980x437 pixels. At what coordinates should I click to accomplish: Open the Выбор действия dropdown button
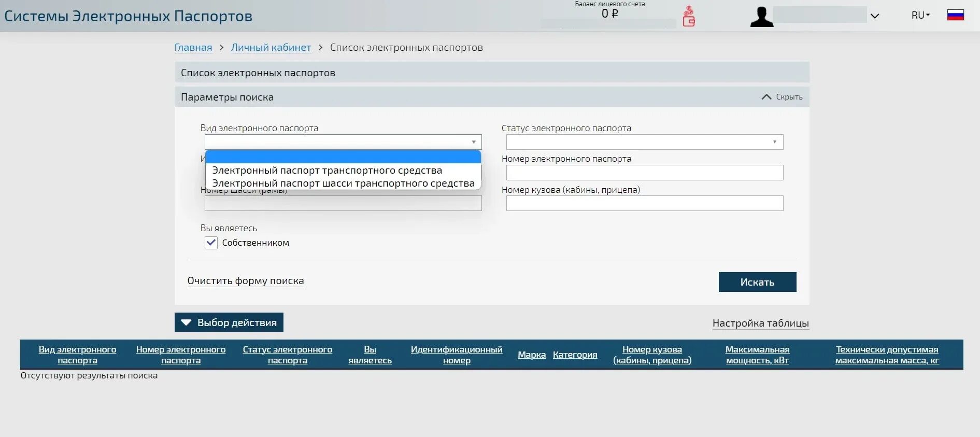point(229,322)
